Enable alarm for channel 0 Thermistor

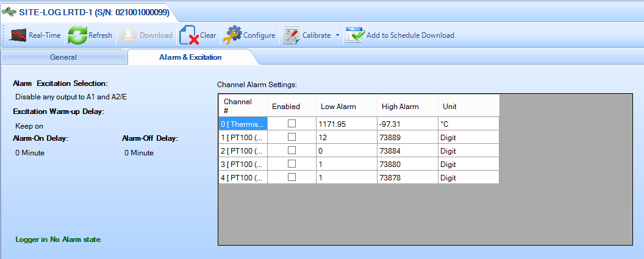(292, 124)
